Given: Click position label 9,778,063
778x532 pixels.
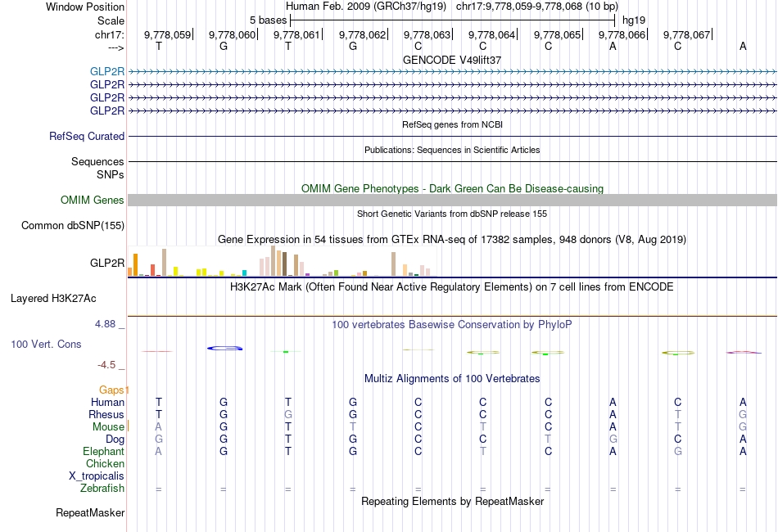Looking at the screenshot, I should coord(427,34).
